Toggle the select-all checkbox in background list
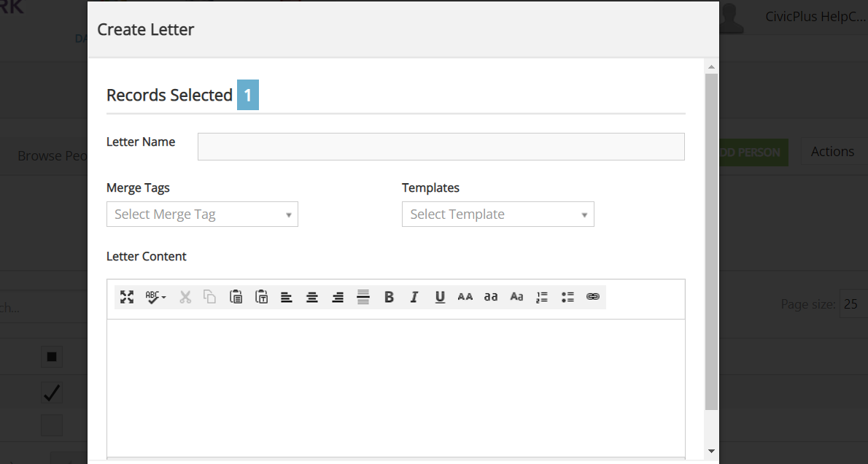 (x=52, y=357)
